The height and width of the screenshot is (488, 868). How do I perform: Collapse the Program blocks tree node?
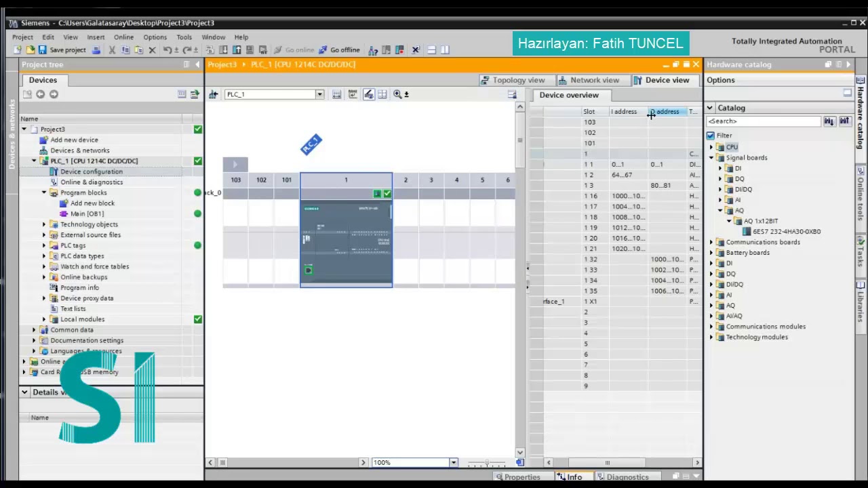[x=44, y=192]
